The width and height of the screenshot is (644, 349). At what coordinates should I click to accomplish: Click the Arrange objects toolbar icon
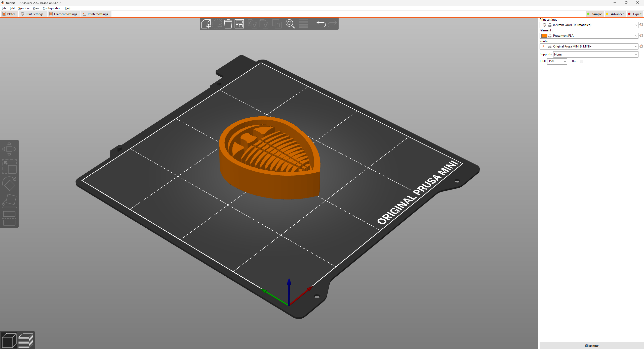click(239, 24)
